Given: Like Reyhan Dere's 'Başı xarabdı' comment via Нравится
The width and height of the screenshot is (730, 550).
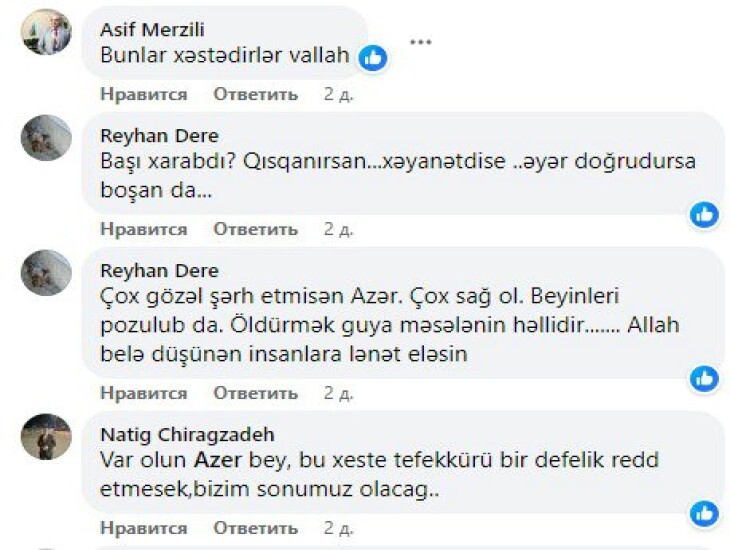Looking at the screenshot, I should 143,229.
